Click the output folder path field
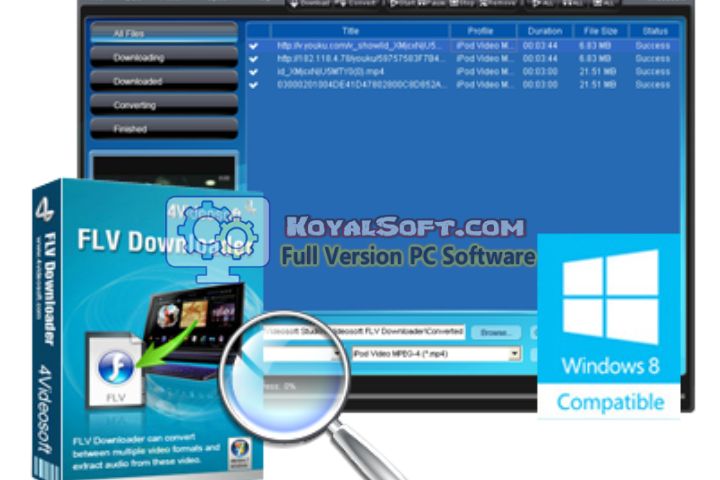The width and height of the screenshot is (720, 480). click(364, 332)
